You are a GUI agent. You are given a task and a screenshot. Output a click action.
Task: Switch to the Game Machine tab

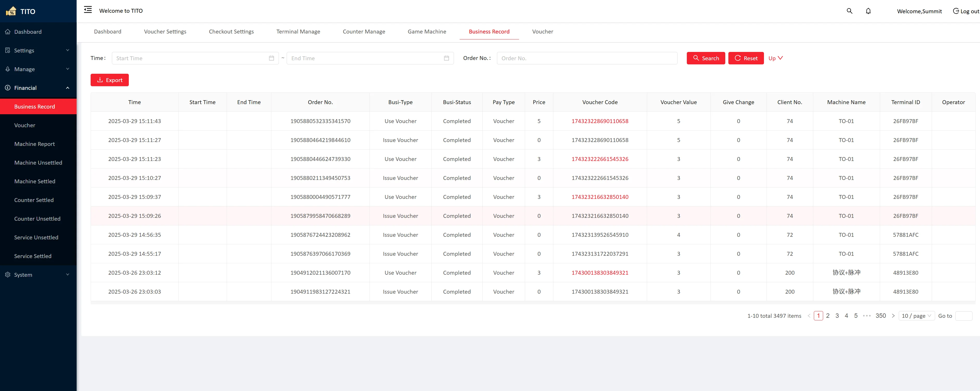click(x=426, y=32)
